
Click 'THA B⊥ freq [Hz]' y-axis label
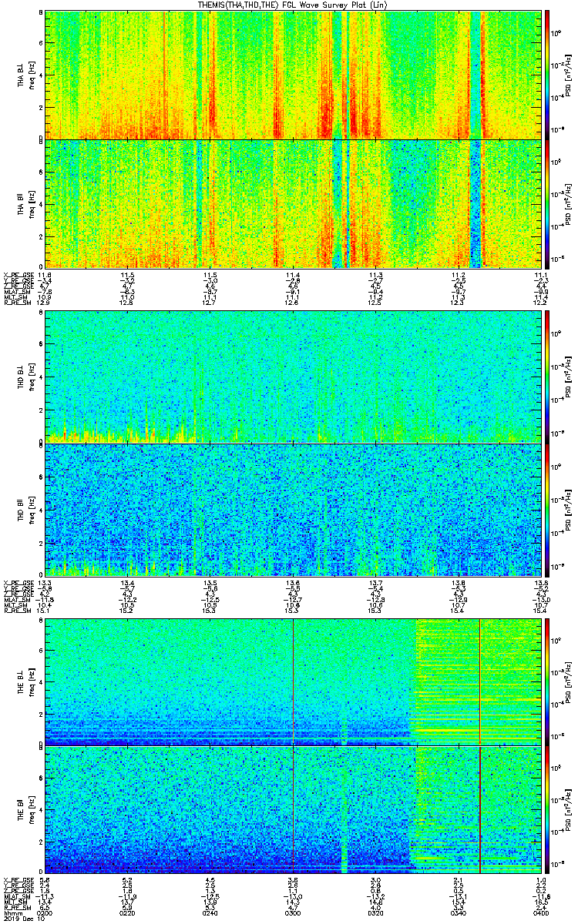click(25, 75)
